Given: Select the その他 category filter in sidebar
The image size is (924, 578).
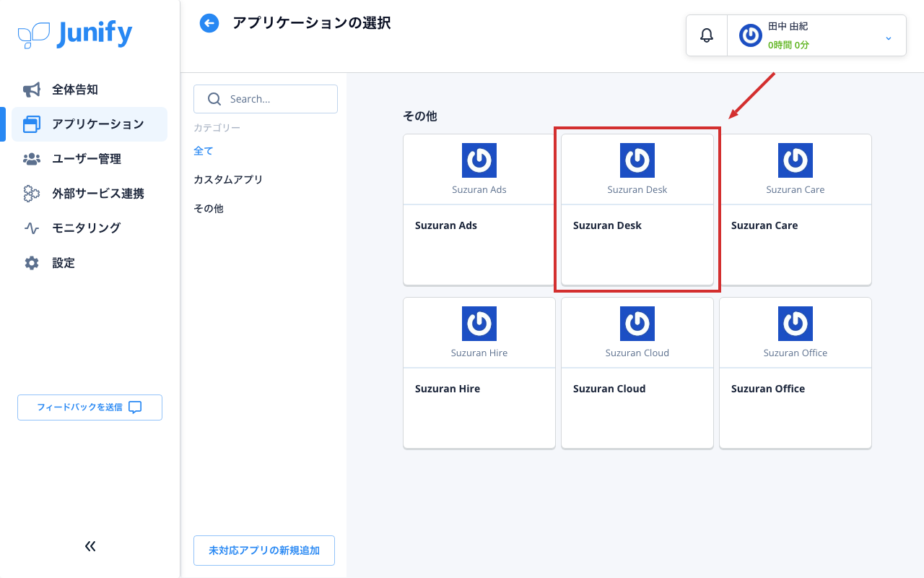Looking at the screenshot, I should pyautogui.click(x=209, y=208).
